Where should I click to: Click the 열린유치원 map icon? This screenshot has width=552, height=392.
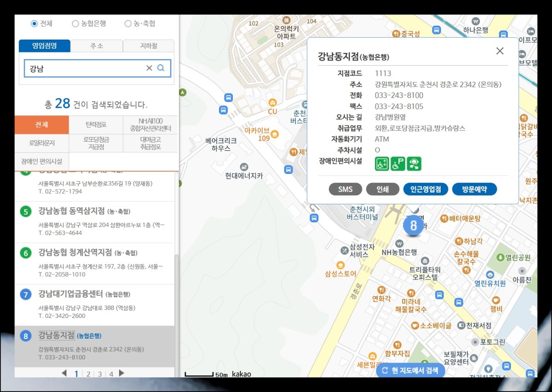(x=490, y=275)
